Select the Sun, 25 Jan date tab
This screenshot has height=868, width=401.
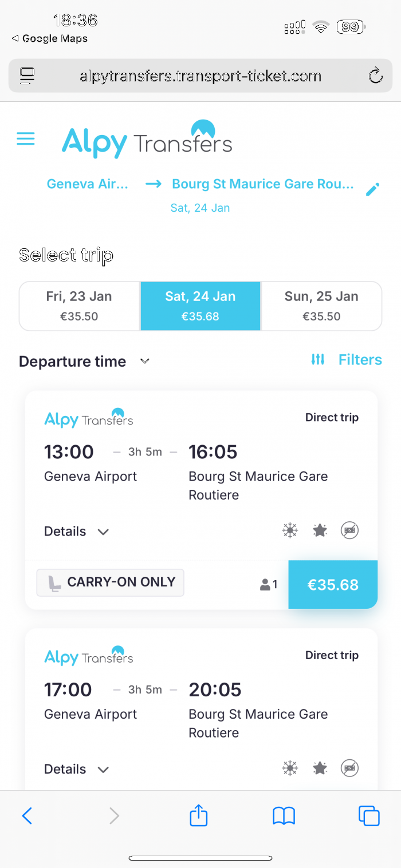click(321, 306)
